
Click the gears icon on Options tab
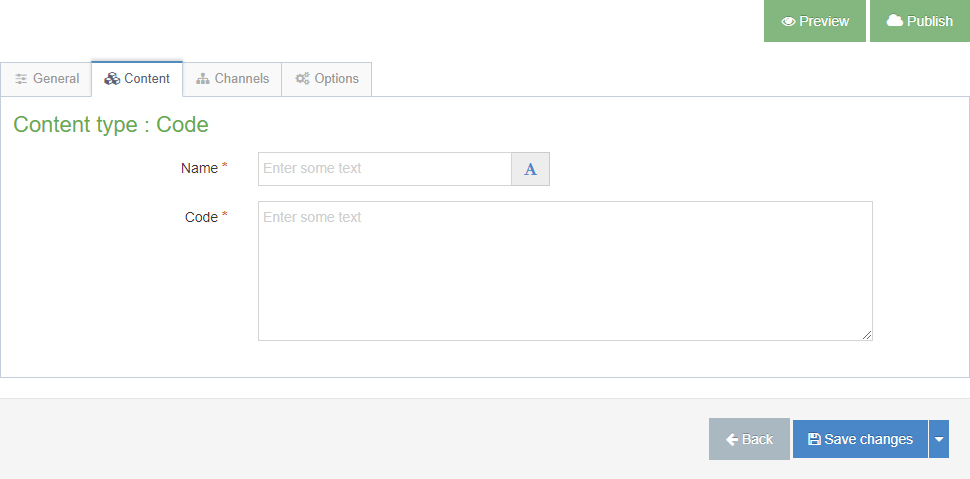click(302, 79)
